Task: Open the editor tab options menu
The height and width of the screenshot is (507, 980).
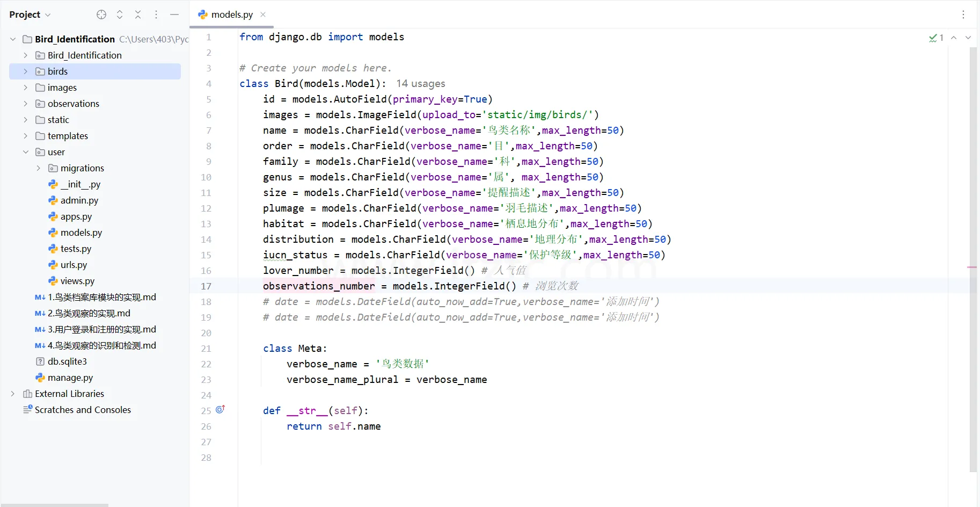Action: click(x=963, y=15)
